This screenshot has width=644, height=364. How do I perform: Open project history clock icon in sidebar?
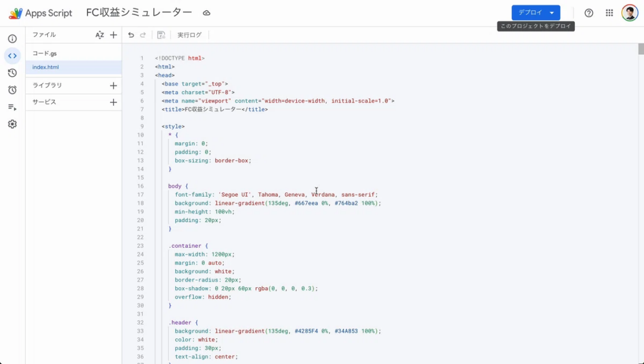pos(12,73)
